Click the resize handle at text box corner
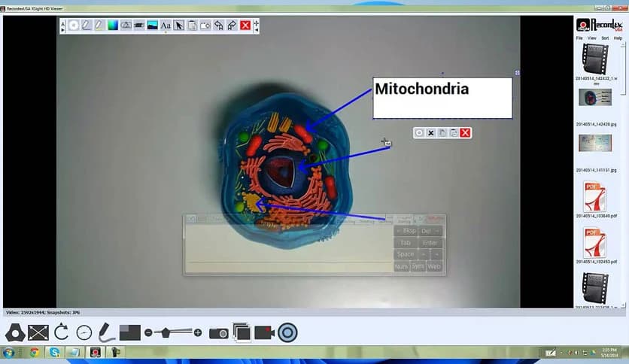629x364 pixels. point(517,72)
